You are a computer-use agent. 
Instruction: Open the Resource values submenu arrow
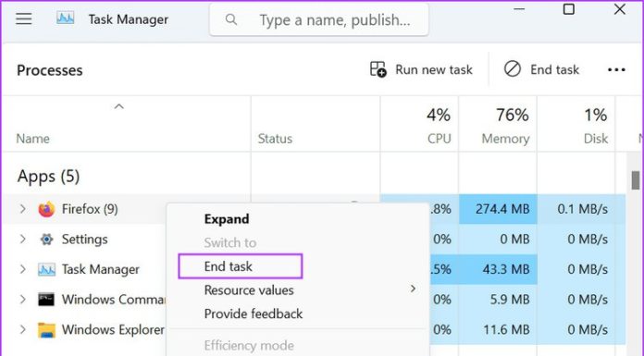click(414, 289)
